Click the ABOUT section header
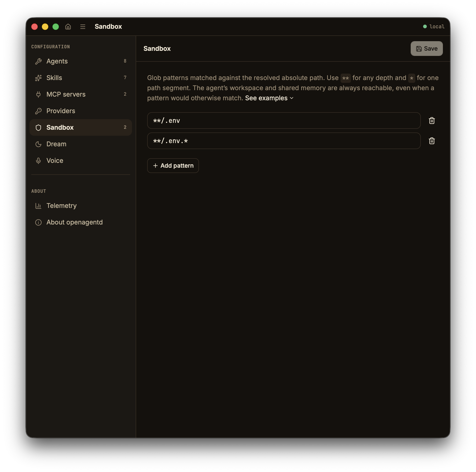Screen dimensions: 476x472 coord(39,191)
